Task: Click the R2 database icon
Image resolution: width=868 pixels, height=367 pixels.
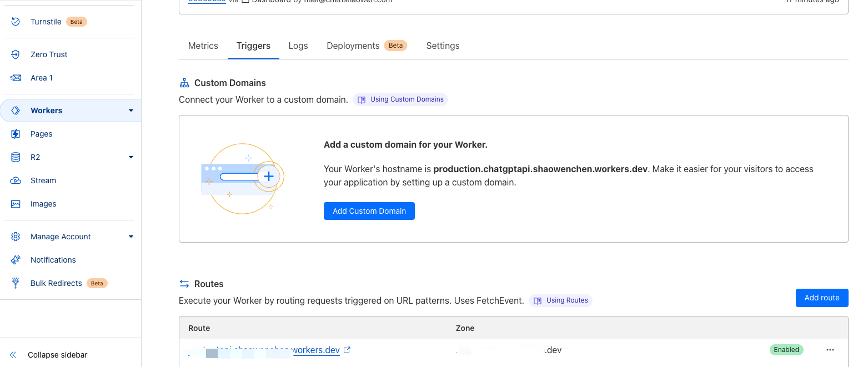Action: point(16,157)
